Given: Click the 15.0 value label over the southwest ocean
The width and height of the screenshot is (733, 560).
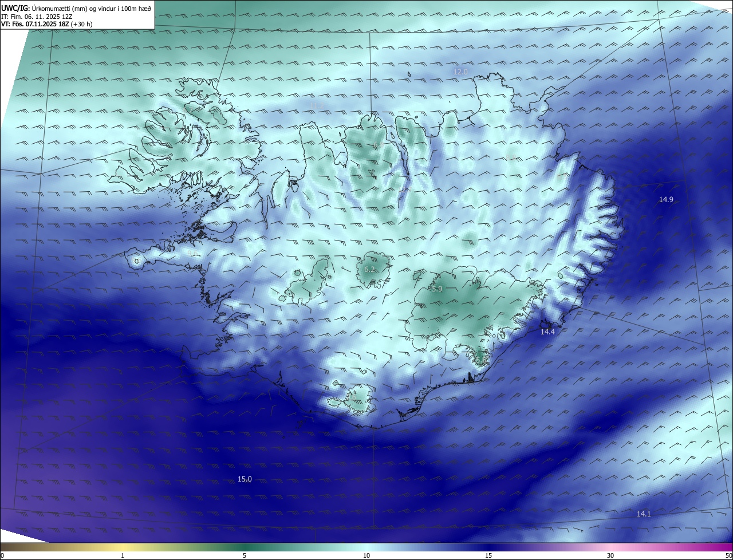Looking at the screenshot, I should pos(245,479).
